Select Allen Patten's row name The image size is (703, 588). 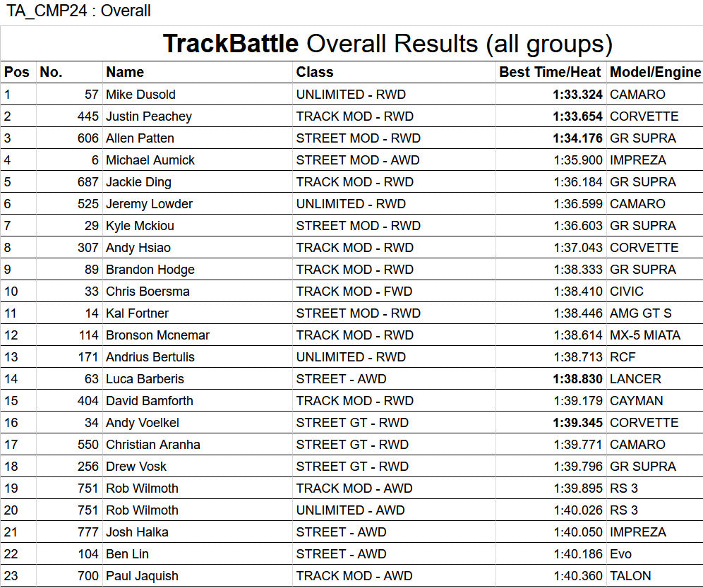pyautogui.click(x=140, y=138)
